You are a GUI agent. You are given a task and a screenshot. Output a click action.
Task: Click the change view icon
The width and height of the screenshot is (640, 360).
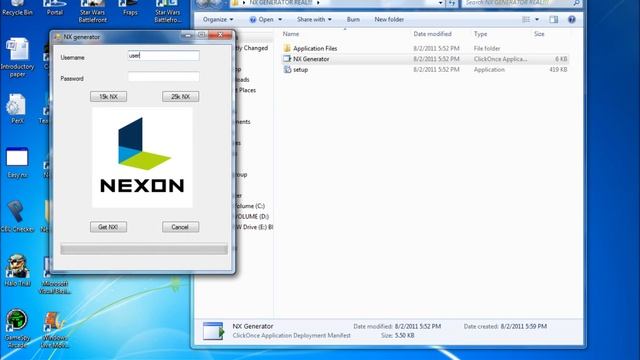(526, 20)
